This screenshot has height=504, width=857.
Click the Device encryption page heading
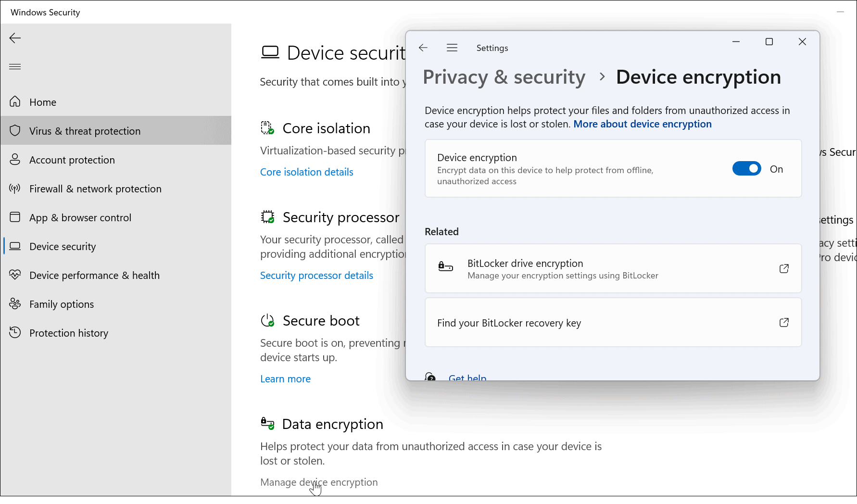pyautogui.click(x=698, y=77)
